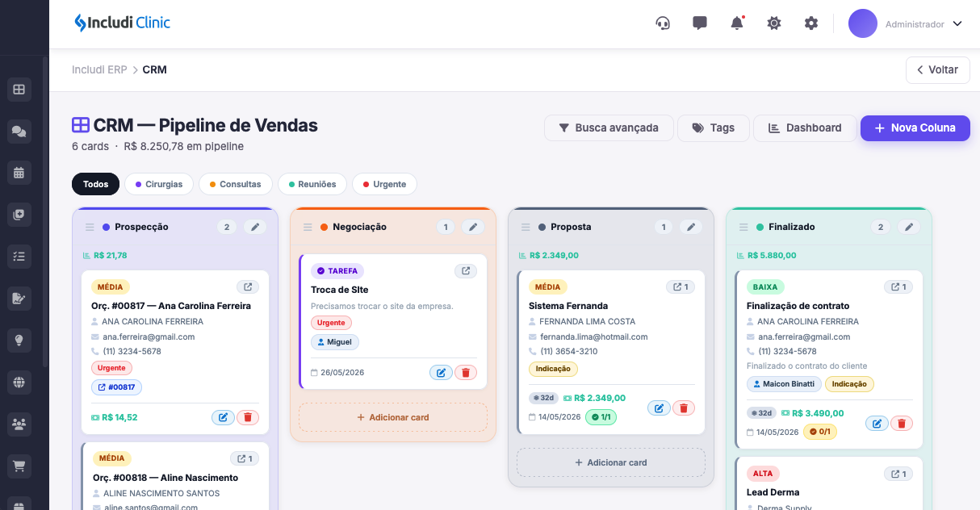Open the headset support icon in header
Screen dimensions: 980x510
pyautogui.click(x=663, y=23)
